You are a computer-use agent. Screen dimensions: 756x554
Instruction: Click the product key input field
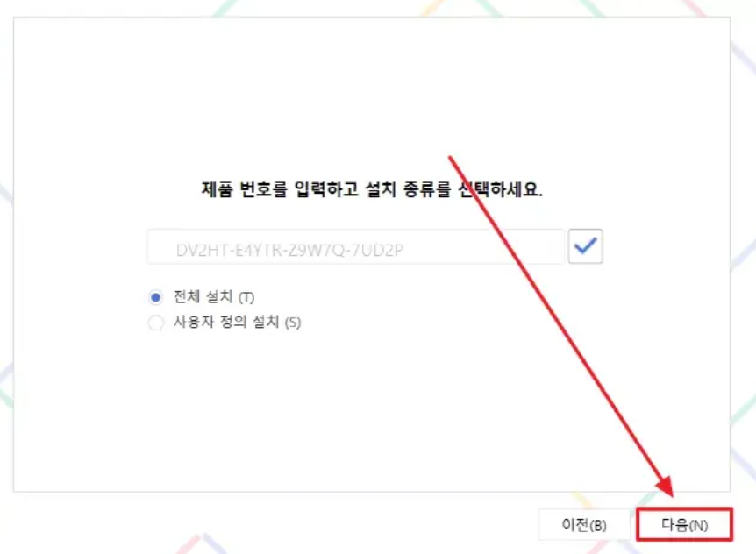coord(356,246)
